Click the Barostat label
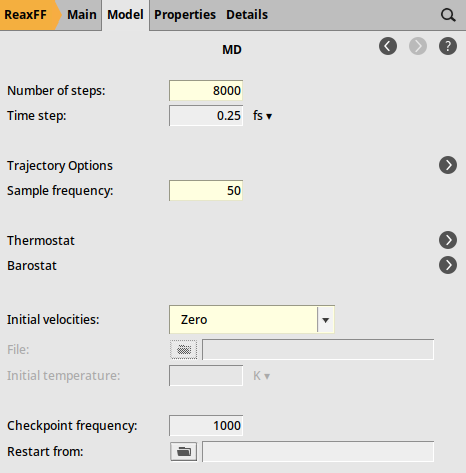The image size is (466, 473). pyautogui.click(x=32, y=266)
